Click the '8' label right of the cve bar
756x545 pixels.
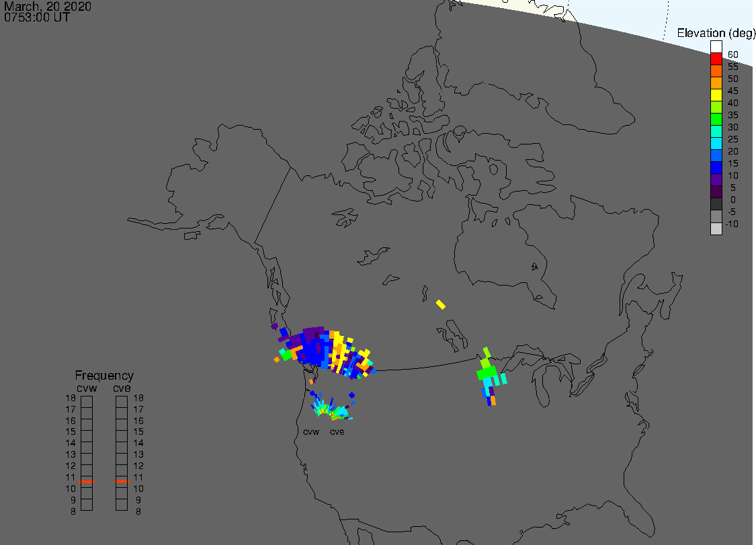click(x=138, y=511)
